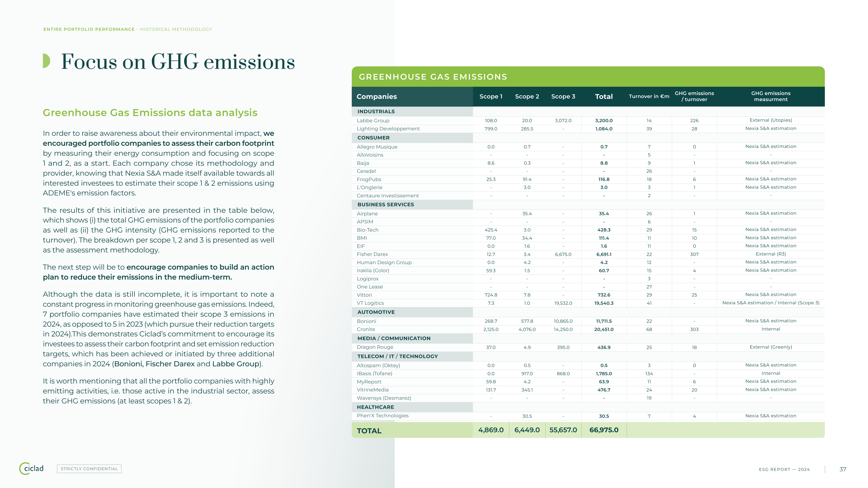This screenshot has width=868, height=488.
Task: Click the page number 37
Action: click(843, 469)
